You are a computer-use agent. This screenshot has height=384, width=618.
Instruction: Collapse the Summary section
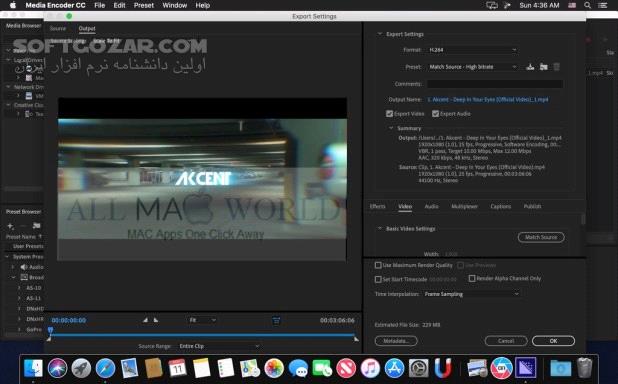coord(391,128)
